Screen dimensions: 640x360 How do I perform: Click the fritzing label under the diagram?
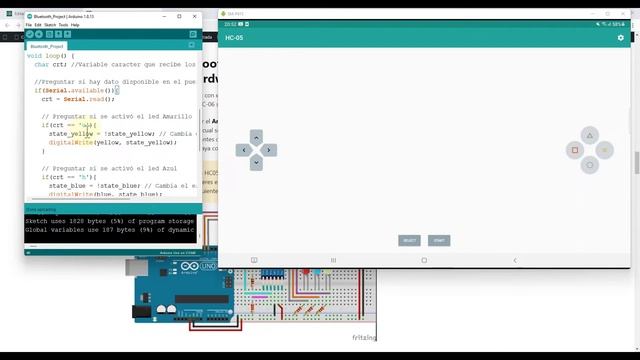tap(364, 338)
